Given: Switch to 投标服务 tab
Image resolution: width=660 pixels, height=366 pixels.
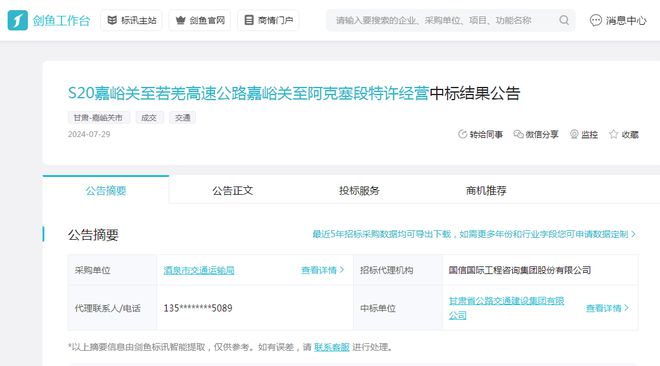Looking at the screenshot, I should point(359,191).
